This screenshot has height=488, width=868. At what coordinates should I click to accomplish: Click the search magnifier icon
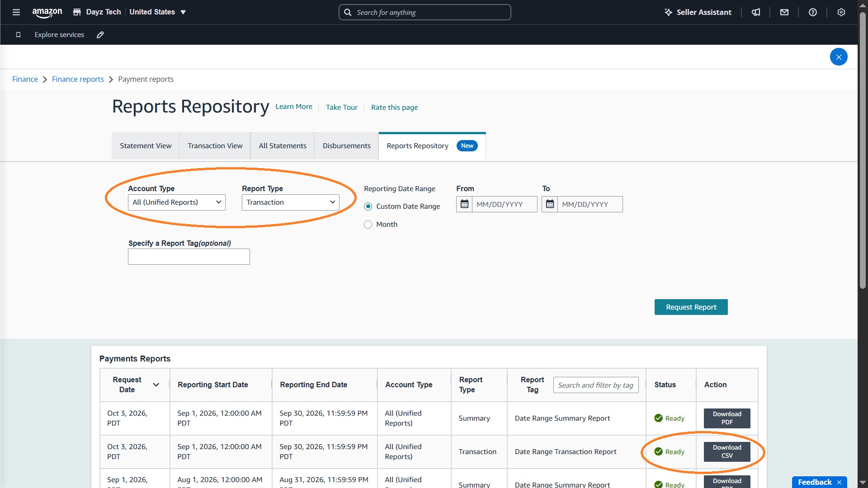pos(348,12)
